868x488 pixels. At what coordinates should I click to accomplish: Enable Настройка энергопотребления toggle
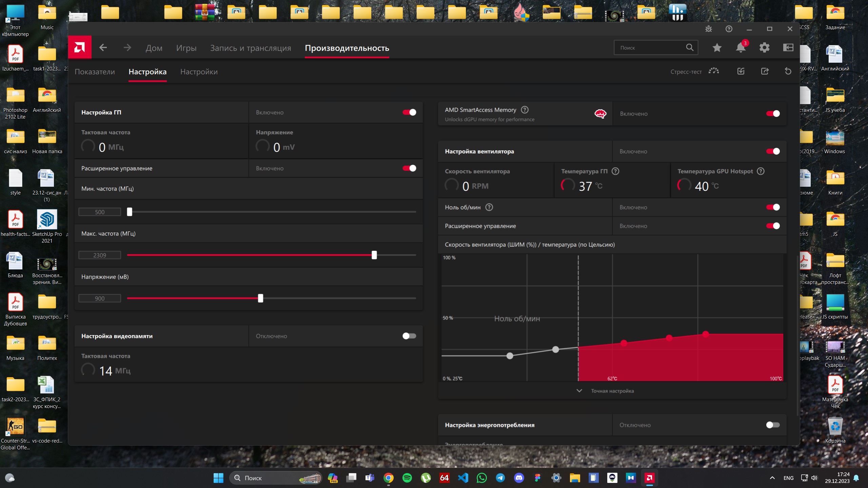click(x=773, y=425)
